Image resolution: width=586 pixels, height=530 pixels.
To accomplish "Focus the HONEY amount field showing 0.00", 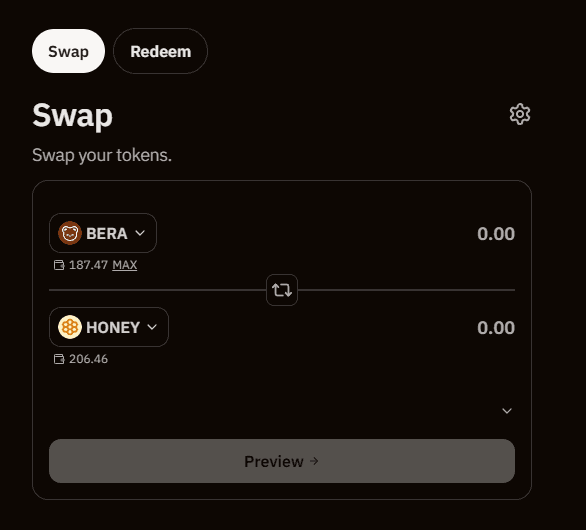I will [496, 328].
